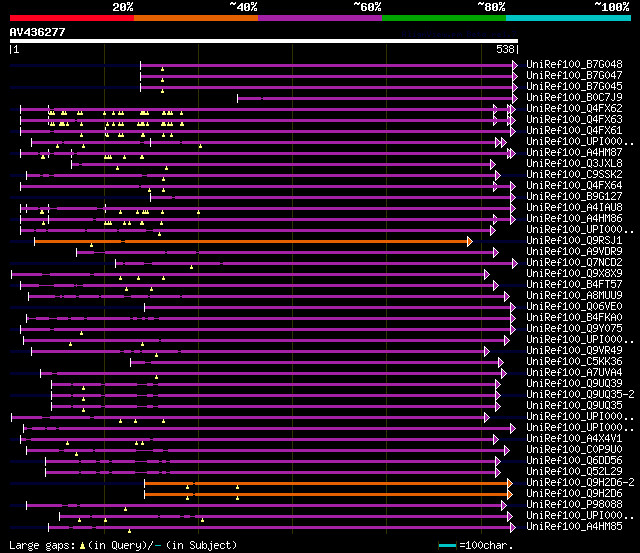The width and height of the screenshot is (640, 553).
Task: Click the orange alignment bar for Q9RSJ1
Action: (x=253, y=242)
